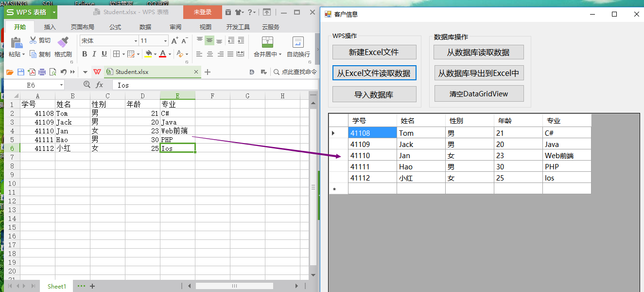
Task: Click the Cut (剪切) scissors icon
Action: [x=33, y=40]
